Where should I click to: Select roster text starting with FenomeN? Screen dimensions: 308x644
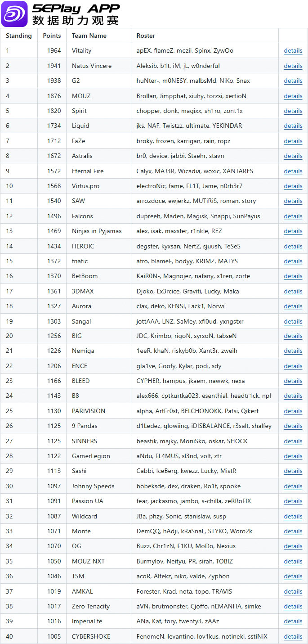(202, 636)
